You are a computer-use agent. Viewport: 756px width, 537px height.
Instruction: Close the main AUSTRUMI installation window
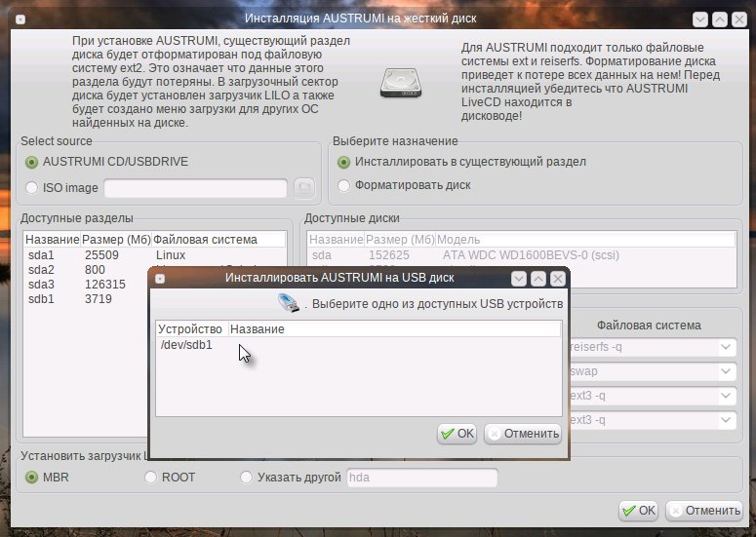[x=739, y=19]
